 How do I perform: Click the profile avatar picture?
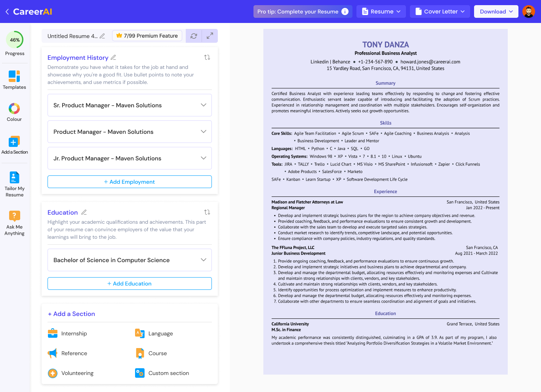point(528,11)
